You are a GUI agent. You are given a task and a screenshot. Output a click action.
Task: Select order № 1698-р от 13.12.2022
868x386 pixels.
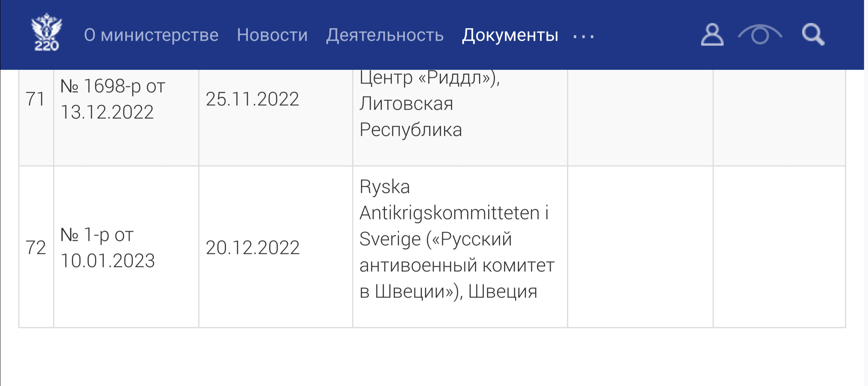point(113,99)
